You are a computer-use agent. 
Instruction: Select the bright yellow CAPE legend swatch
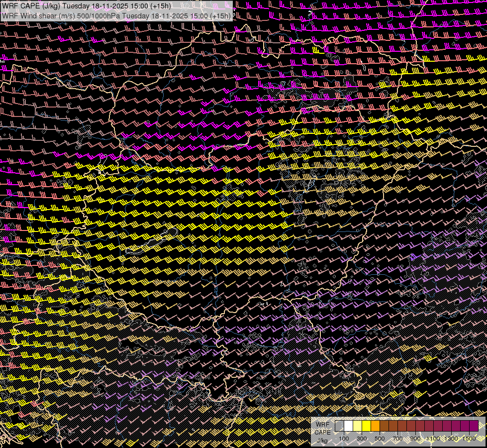click(x=366, y=426)
